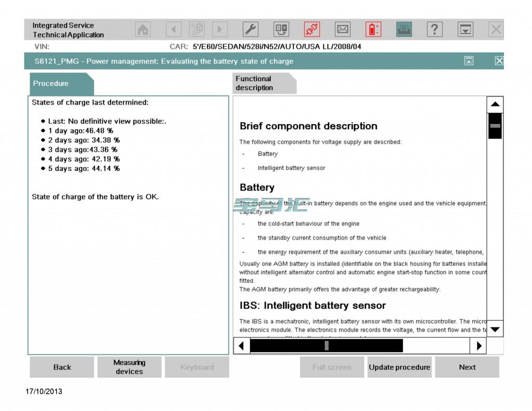Switch to the Functional description tab
The width and height of the screenshot is (532, 411).
264,83
